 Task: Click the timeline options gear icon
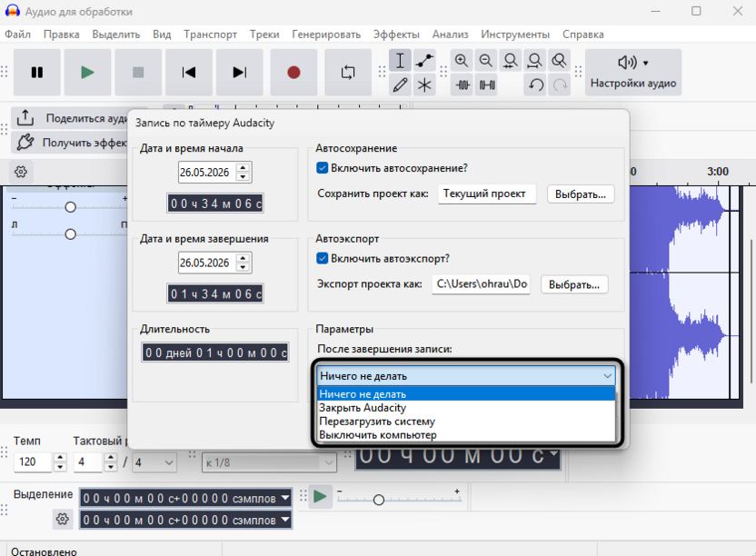coord(21,172)
